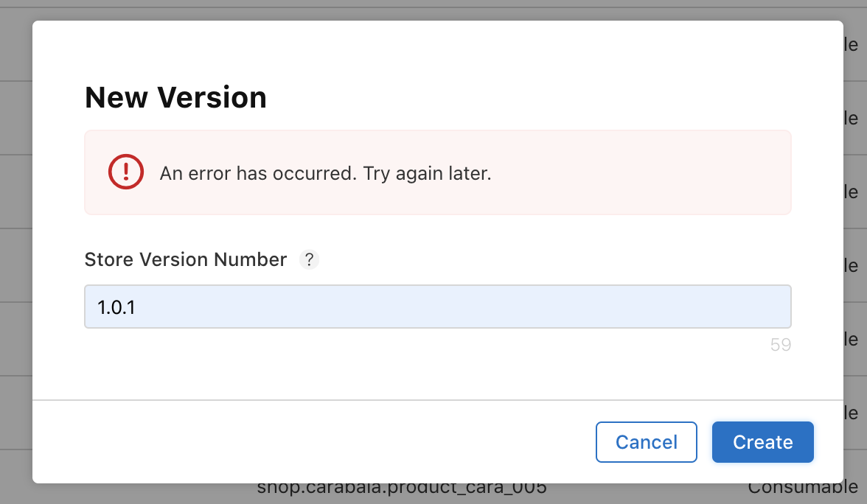Click the red exclamation error icon
The height and width of the screenshot is (504, 867).
point(126,172)
